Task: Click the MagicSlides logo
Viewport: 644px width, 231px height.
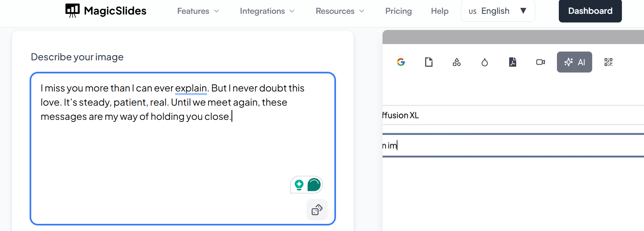Action: [x=106, y=11]
